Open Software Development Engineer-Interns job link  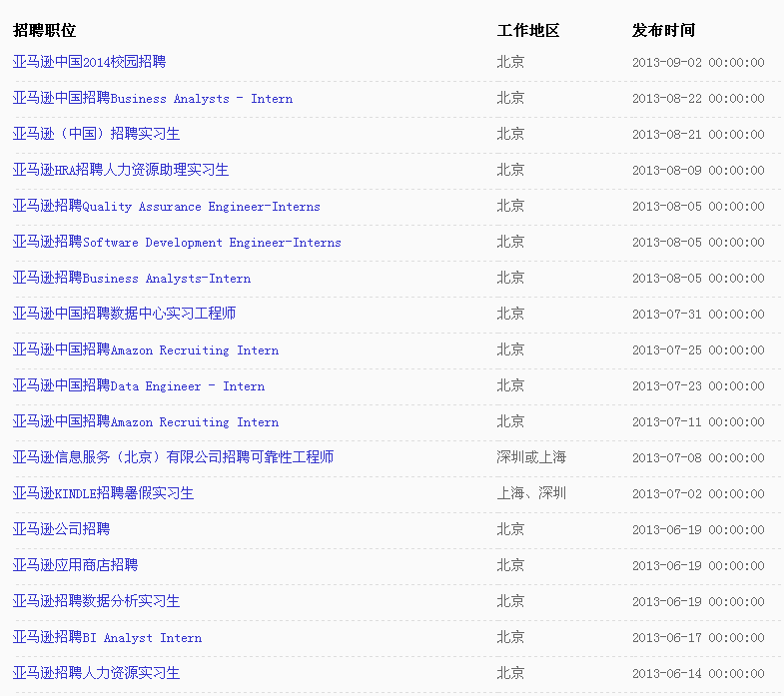tap(177, 242)
